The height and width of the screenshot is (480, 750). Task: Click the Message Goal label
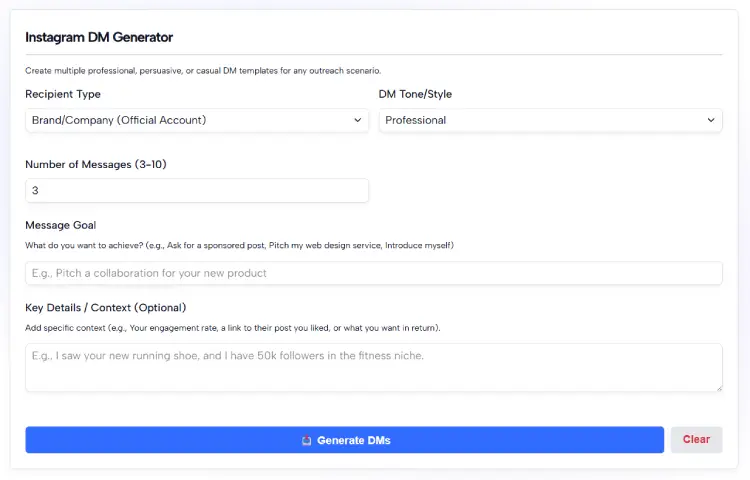pos(60,225)
